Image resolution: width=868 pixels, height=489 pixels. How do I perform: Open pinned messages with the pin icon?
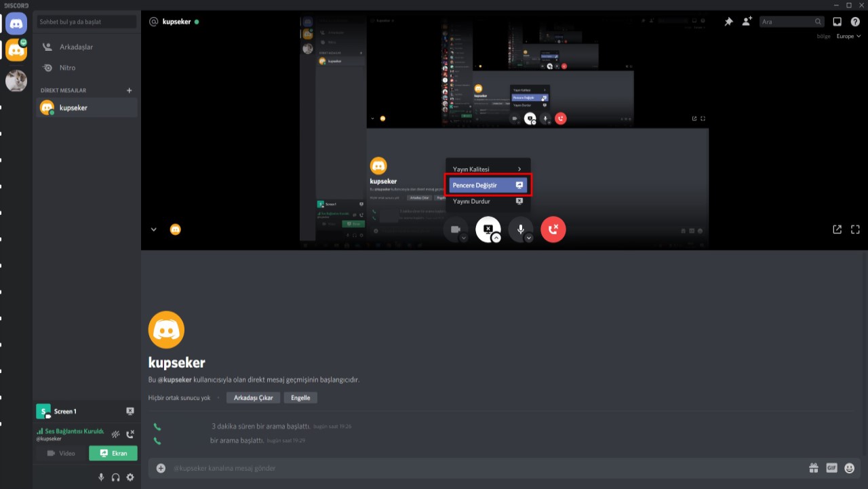coord(728,22)
